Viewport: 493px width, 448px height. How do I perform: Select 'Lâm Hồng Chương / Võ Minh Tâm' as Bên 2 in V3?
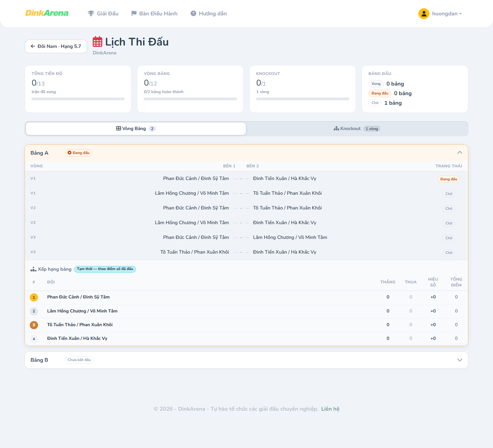click(290, 238)
